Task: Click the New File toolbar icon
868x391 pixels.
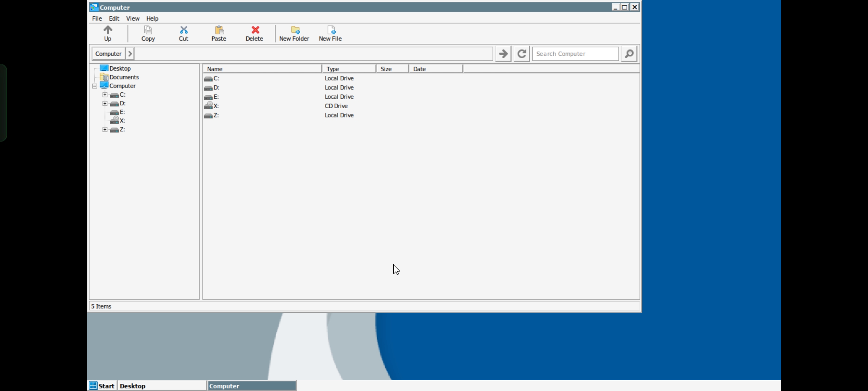Action: coord(331,30)
